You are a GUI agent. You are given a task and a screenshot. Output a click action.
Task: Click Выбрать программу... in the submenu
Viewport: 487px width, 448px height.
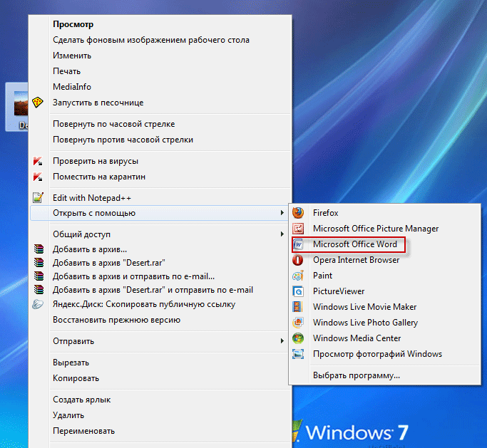pos(357,375)
